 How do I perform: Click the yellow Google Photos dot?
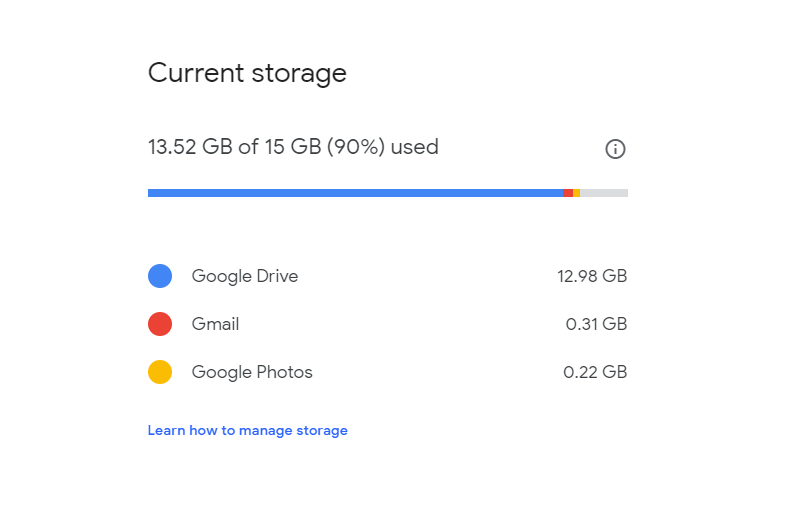[x=160, y=372]
